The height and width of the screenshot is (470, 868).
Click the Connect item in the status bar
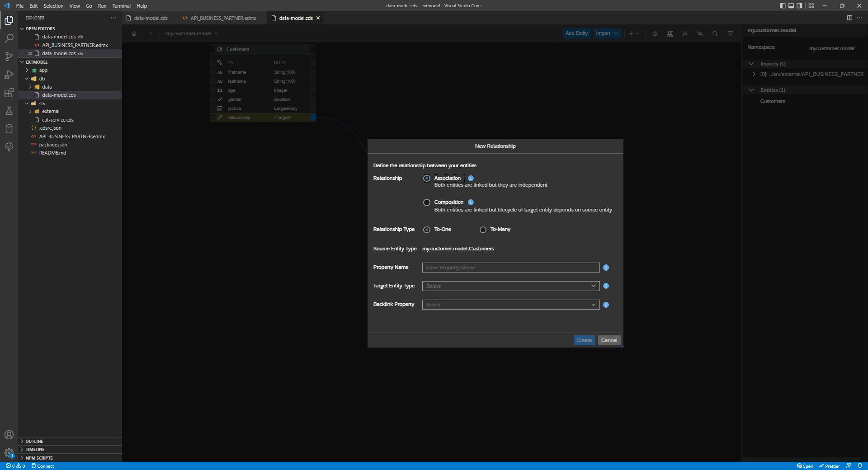(43, 466)
